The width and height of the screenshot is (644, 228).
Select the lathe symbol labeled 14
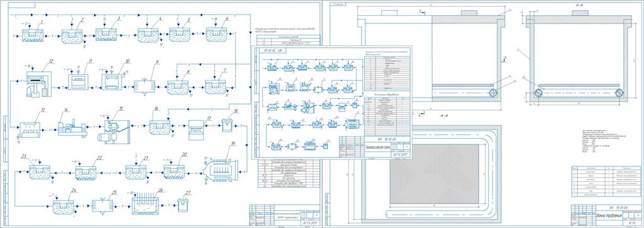click(72, 128)
